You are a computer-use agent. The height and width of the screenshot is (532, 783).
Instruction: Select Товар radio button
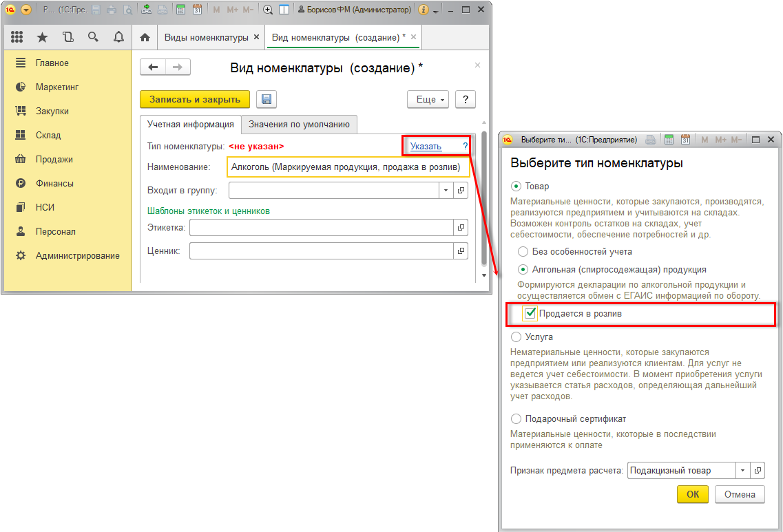(x=516, y=186)
